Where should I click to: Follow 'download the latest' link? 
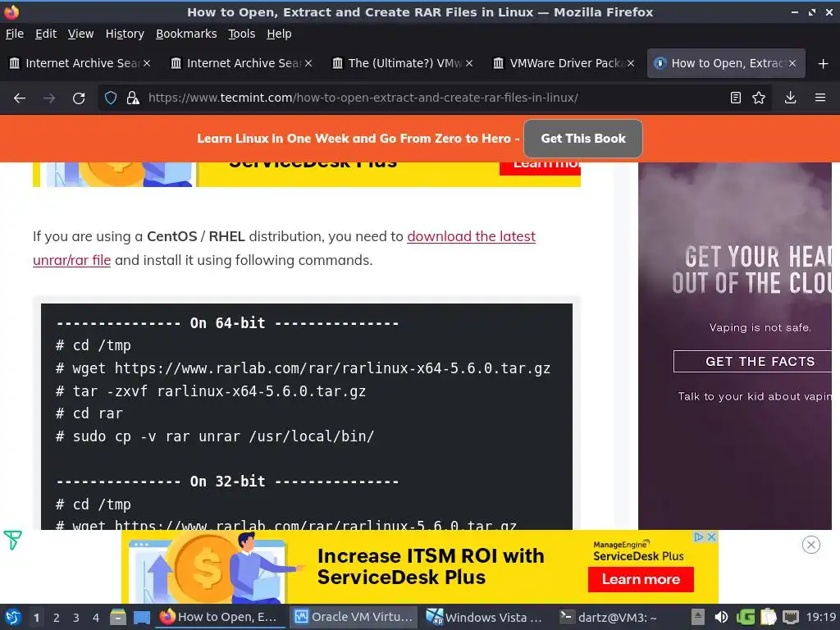(472, 236)
